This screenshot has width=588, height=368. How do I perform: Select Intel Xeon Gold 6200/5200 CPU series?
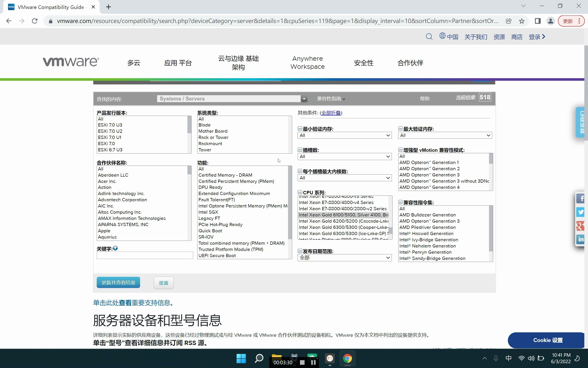click(343, 221)
